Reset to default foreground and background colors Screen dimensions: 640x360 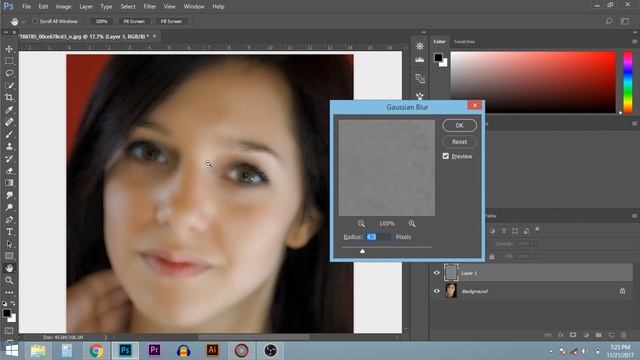[x=4, y=304]
